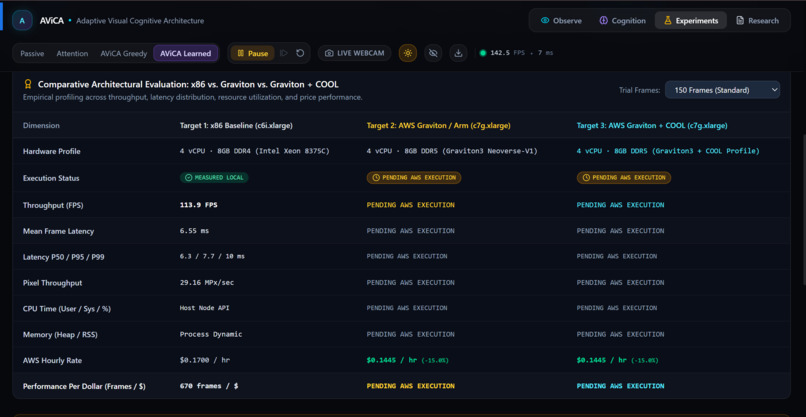Click the 'Process Dynamic' cell
Image resolution: width=806 pixels, height=417 pixels.
click(211, 334)
